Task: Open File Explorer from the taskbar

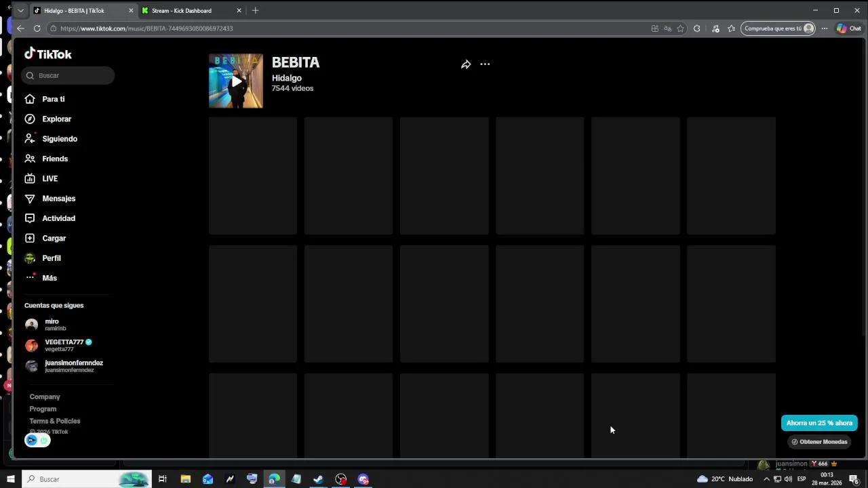Action: [185, 479]
